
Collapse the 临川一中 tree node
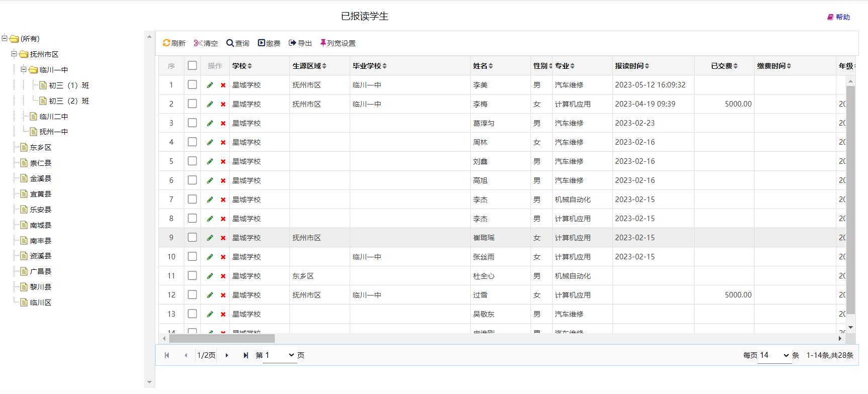(x=23, y=69)
